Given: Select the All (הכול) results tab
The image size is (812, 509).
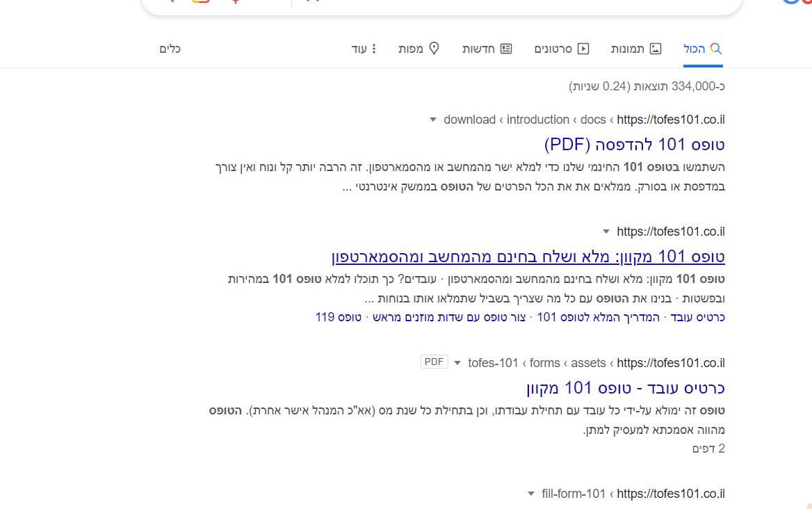Looking at the screenshot, I should point(703,49).
